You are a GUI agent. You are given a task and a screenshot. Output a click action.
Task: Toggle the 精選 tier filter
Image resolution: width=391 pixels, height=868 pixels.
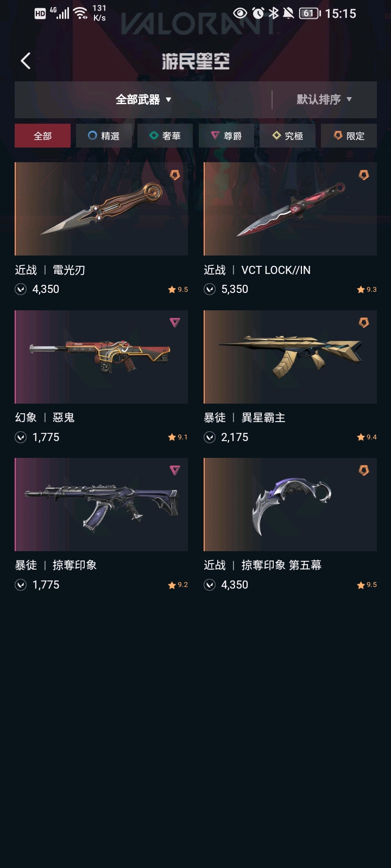pyautogui.click(x=104, y=136)
